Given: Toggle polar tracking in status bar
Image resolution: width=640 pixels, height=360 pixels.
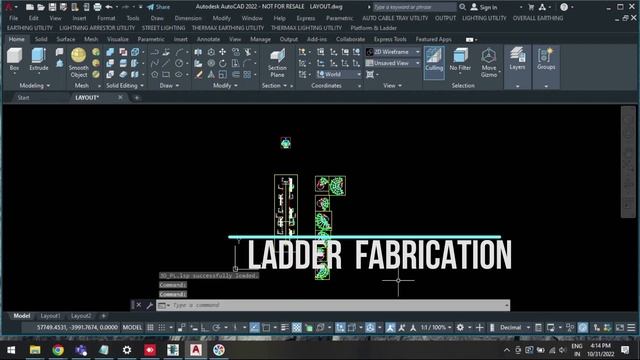Looking at the screenshot, I should pyautogui.click(x=216, y=327).
